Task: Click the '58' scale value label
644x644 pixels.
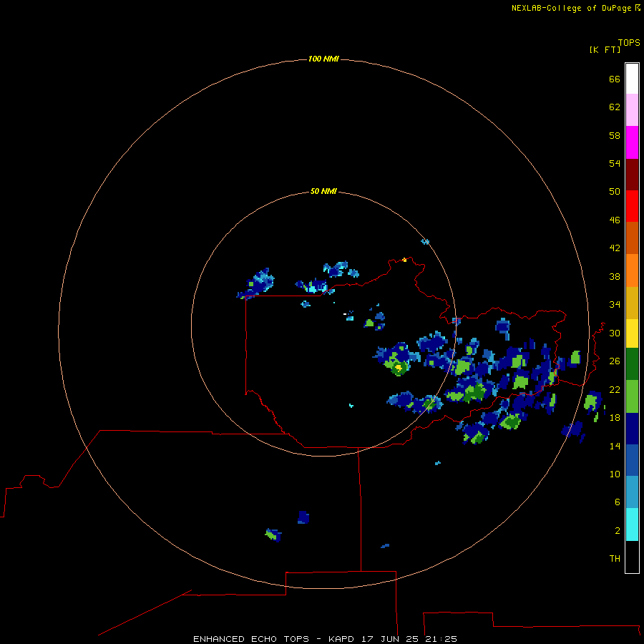Action: (615, 135)
